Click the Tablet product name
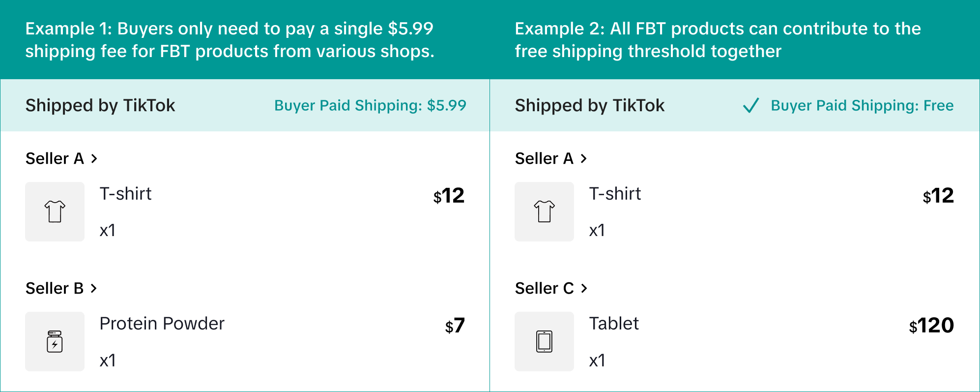Screen dimensions: 980x392 [x=614, y=324]
